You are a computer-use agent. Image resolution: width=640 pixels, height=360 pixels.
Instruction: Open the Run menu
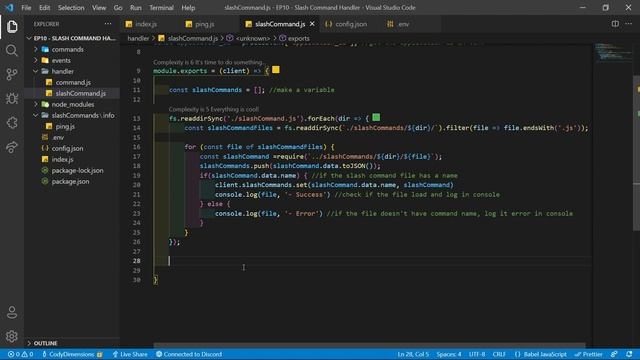point(136,8)
